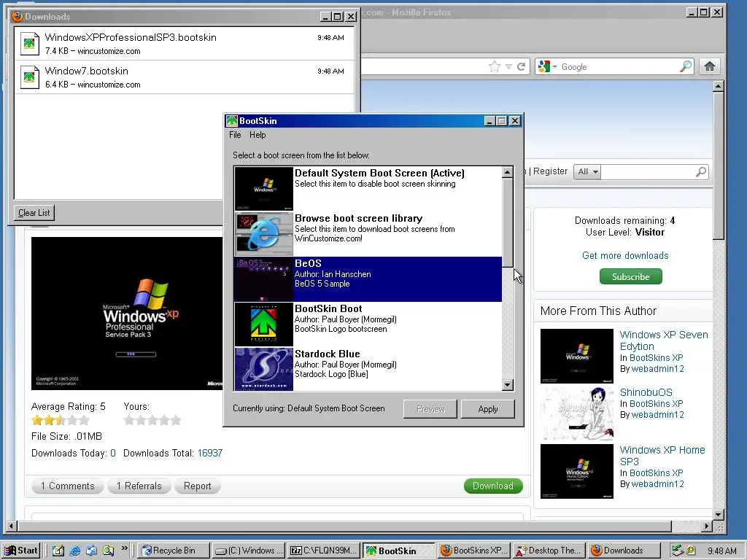
Task: Select the Stardock Blue entry
Action: [x=368, y=369]
